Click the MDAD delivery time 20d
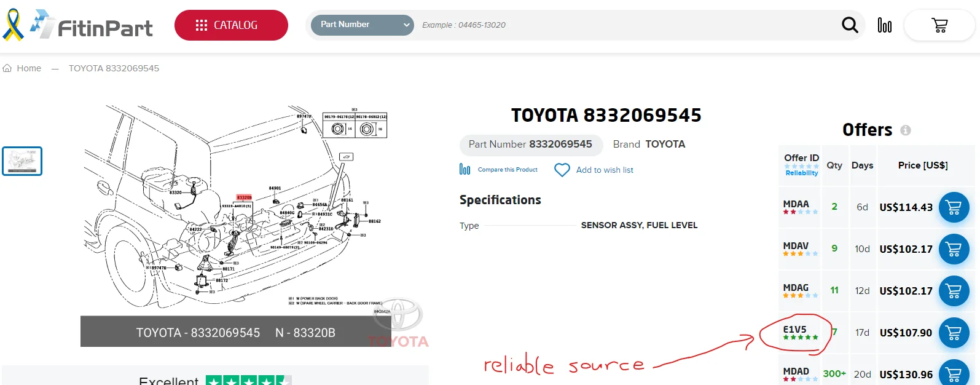Image resolution: width=980 pixels, height=385 pixels. click(863, 375)
